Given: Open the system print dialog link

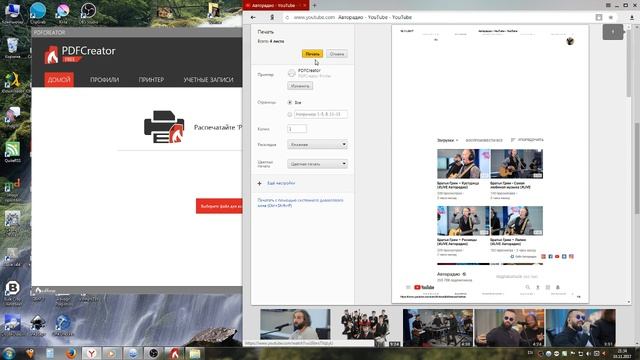Looking at the screenshot, I should click(300, 203).
